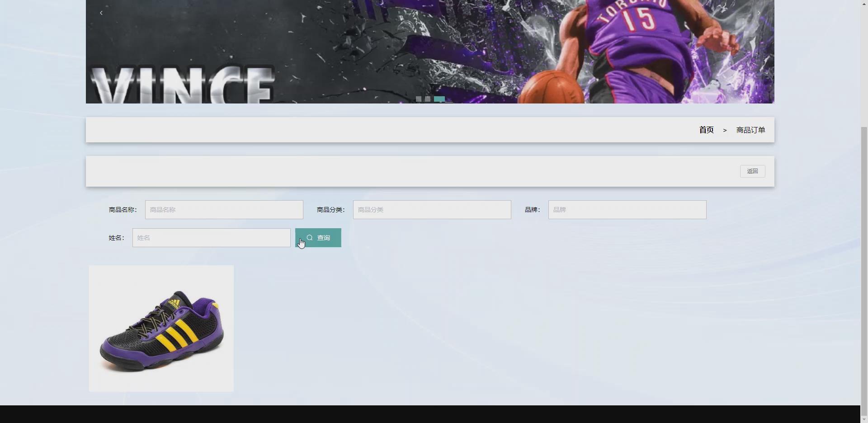Image resolution: width=868 pixels, height=423 pixels.
Task: Open the purple adidas shoe product thumbnail
Action: [161, 328]
